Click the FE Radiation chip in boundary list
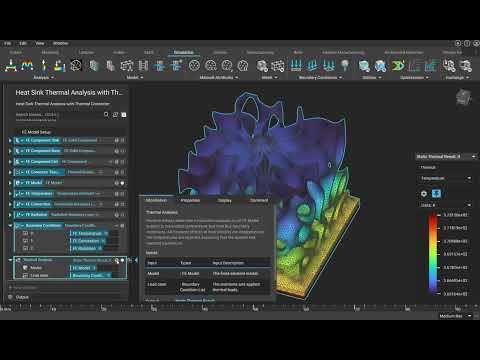This screenshot has height=360, width=480. [87, 248]
